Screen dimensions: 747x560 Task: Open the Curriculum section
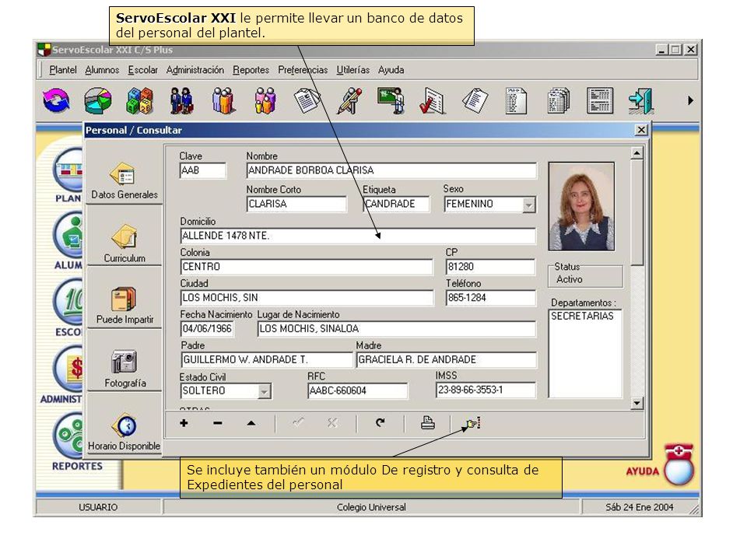[124, 243]
